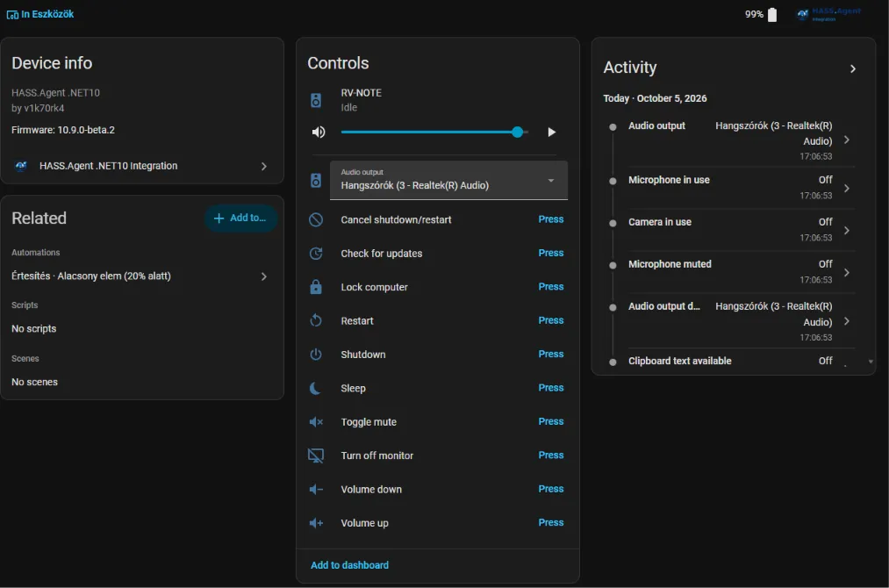The image size is (889, 588).
Task: Click the Toggle mute speaker icon
Action: [x=316, y=422]
